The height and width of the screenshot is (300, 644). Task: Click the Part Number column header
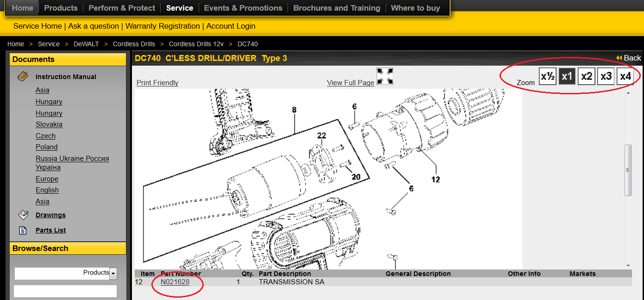pos(181,274)
